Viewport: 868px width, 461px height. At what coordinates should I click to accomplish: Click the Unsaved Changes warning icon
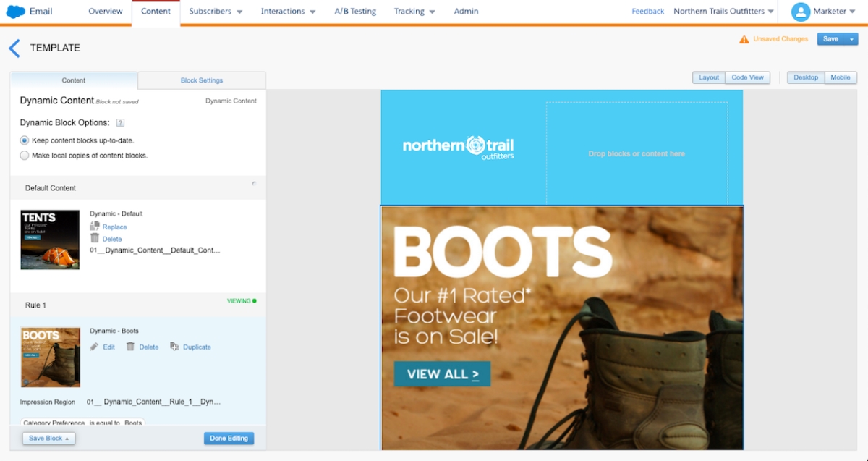[x=744, y=39]
